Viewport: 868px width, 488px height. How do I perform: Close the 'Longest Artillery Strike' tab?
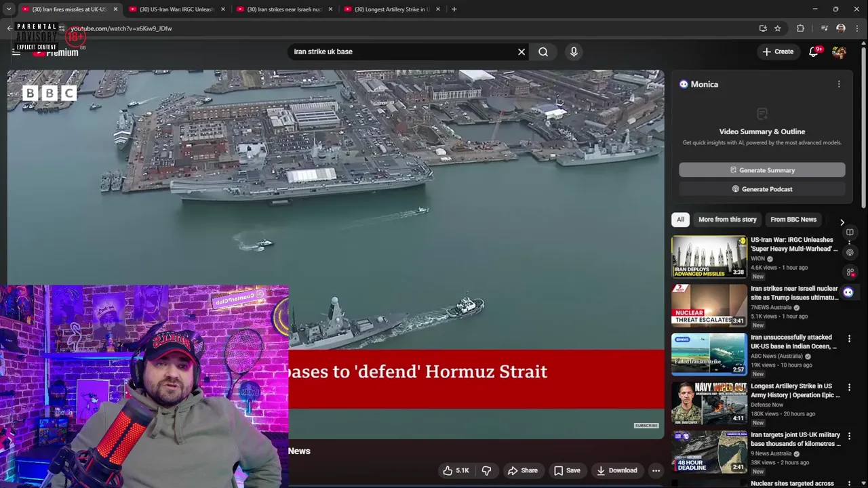point(438,9)
